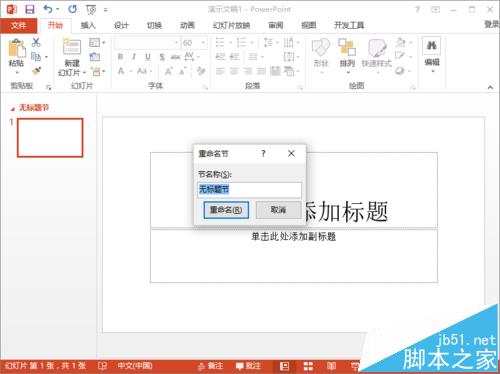
Task: Open the section 节 dropdown in ribbon
Action: (x=98, y=71)
